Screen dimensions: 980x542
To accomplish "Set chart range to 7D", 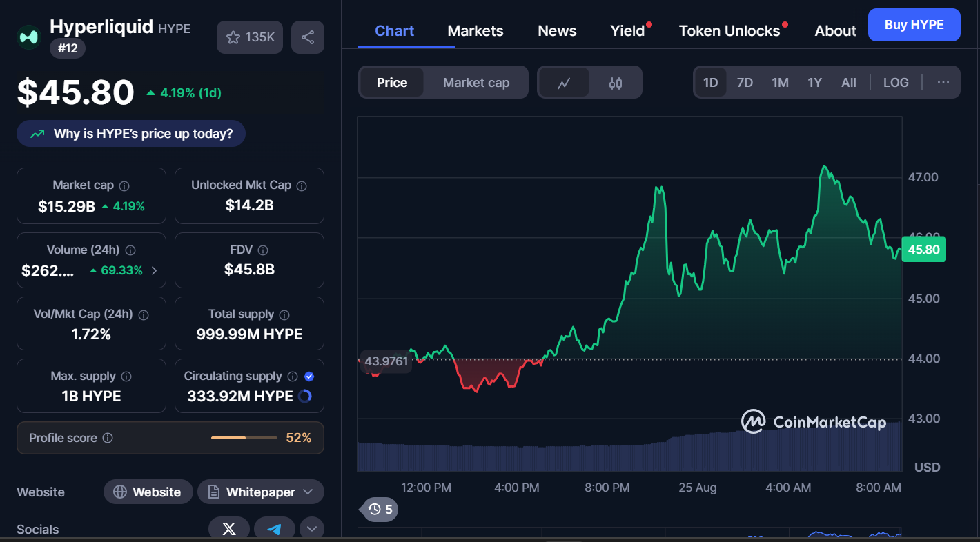I will click(745, 83).
